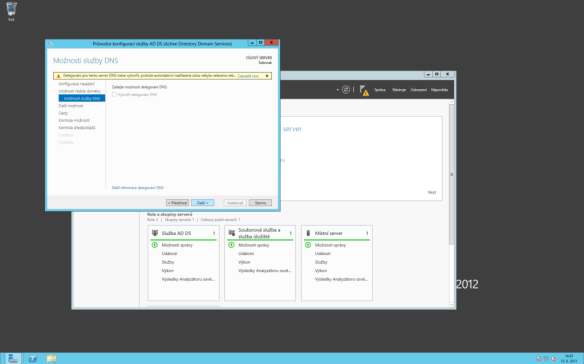This screenshot has height=364, width=584.
Task: Open Události in Služba AD DS tile
Action: (x=169, y=254)
